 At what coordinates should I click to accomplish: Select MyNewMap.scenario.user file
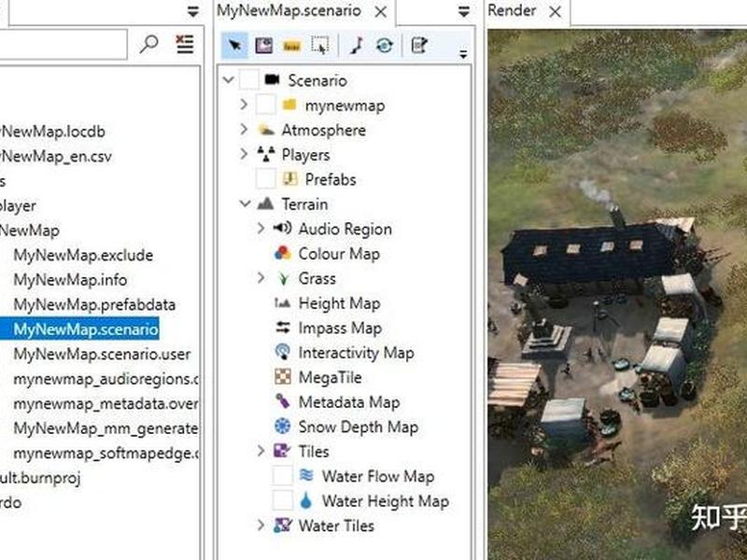click(102, 355)
